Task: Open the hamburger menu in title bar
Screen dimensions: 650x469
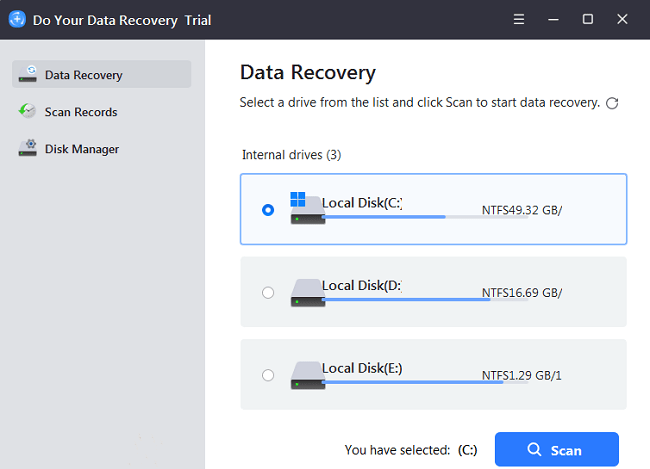Action: [518, 20]
